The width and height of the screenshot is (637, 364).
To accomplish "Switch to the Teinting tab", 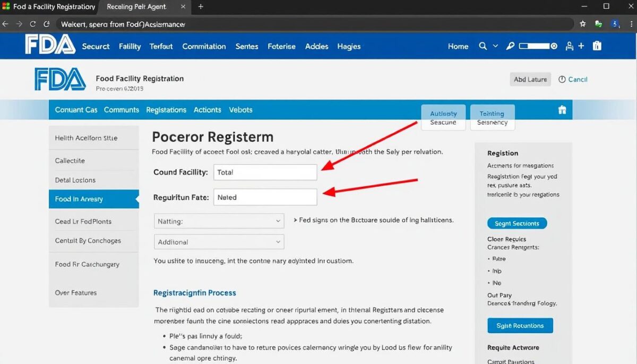I will [x=492, y=114].
